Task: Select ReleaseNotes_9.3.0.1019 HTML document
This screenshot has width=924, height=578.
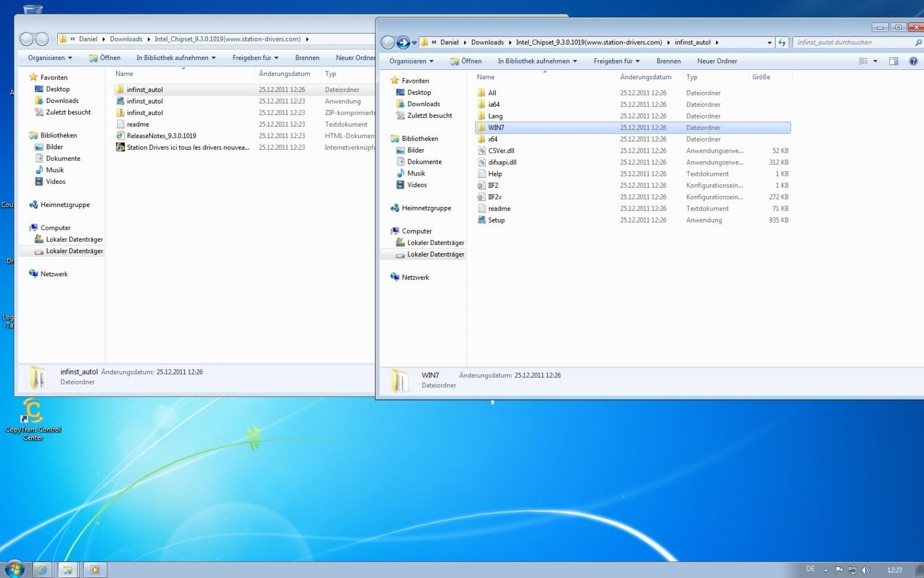Action: pyautogui.click(x=161, y=136)
